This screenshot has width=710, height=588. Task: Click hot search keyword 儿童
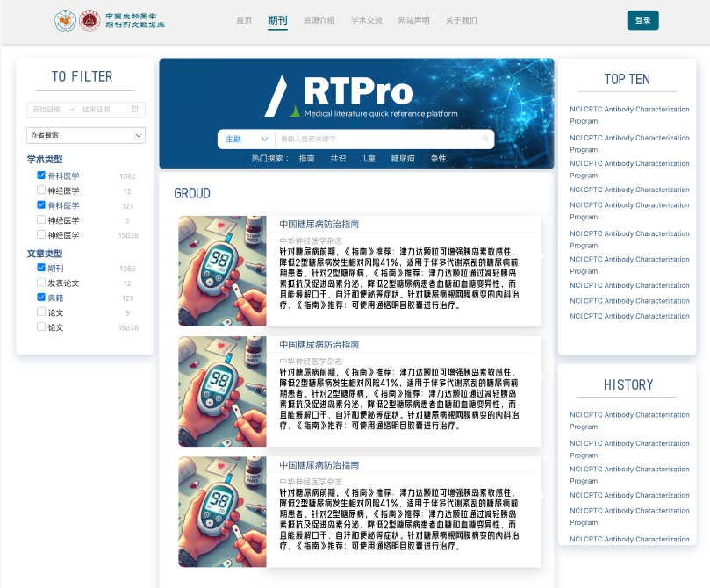(367, 159)
